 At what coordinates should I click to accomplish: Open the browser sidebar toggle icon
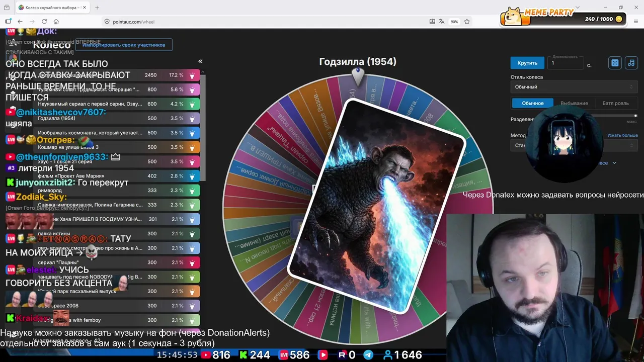(x=8, y=22)
